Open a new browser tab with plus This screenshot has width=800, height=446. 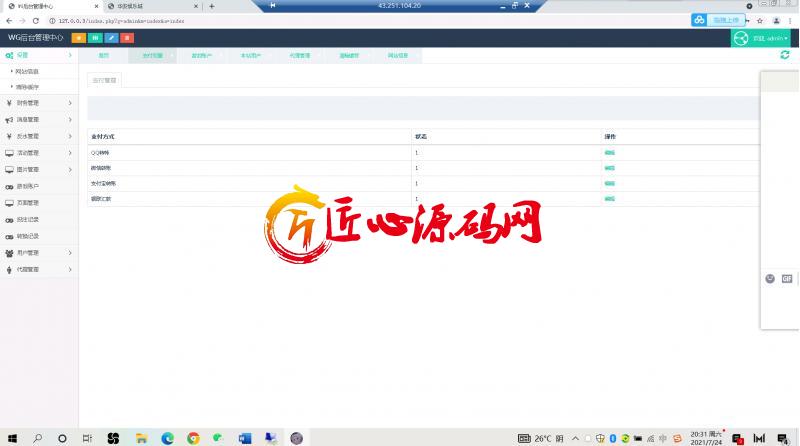pos(212,6)
